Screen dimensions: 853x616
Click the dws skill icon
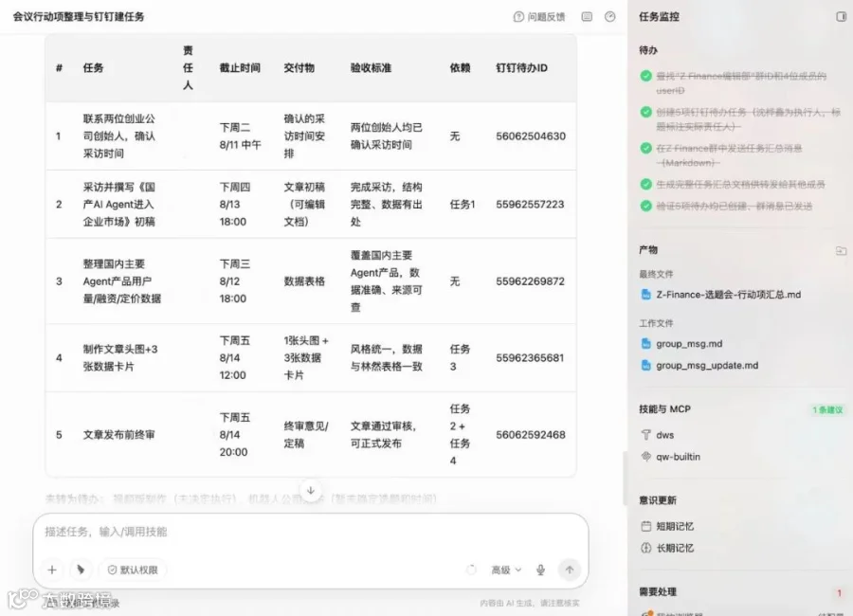pyautogui.click(x=645, y=435)
